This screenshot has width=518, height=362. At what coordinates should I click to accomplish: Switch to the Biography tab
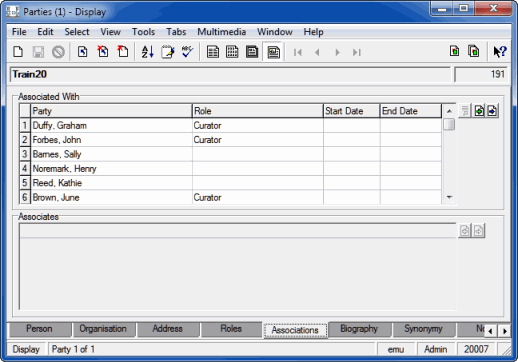click(359, 329)
